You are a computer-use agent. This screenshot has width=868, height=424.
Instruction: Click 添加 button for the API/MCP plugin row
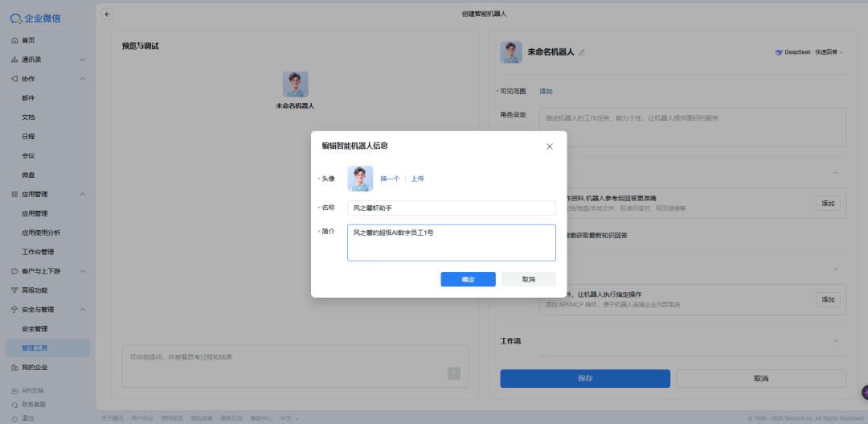click(x=828, y=300)
